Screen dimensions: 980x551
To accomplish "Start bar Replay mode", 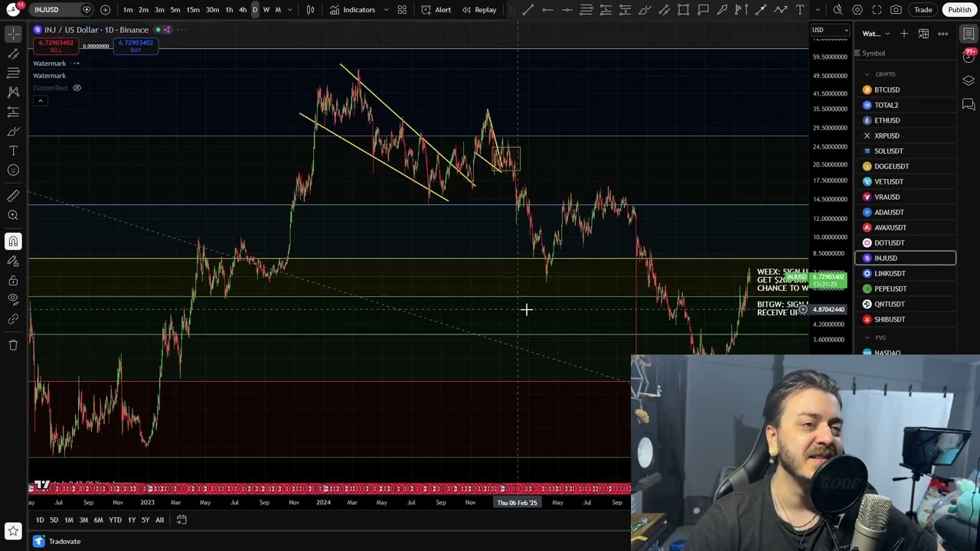I will [x=479, y=10].
